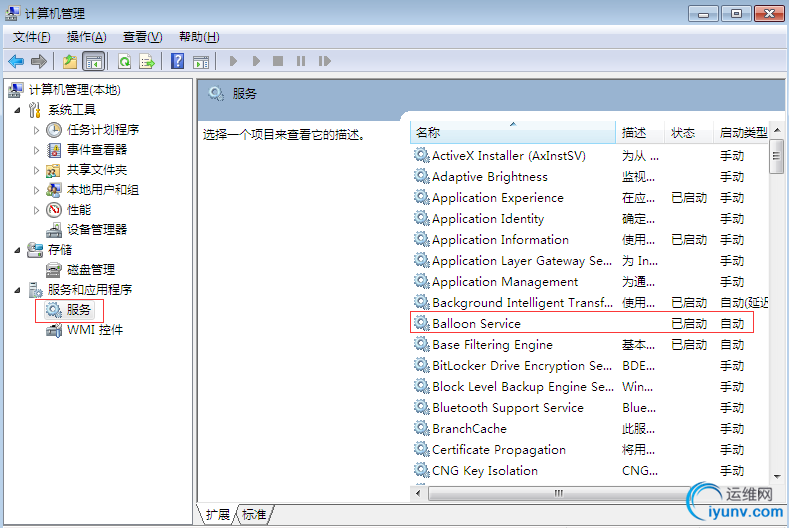The width and height of the screenshot is (789, 528).
Task: Click the vertical scrollbar down arrow
Action: (x=777, y=476)
